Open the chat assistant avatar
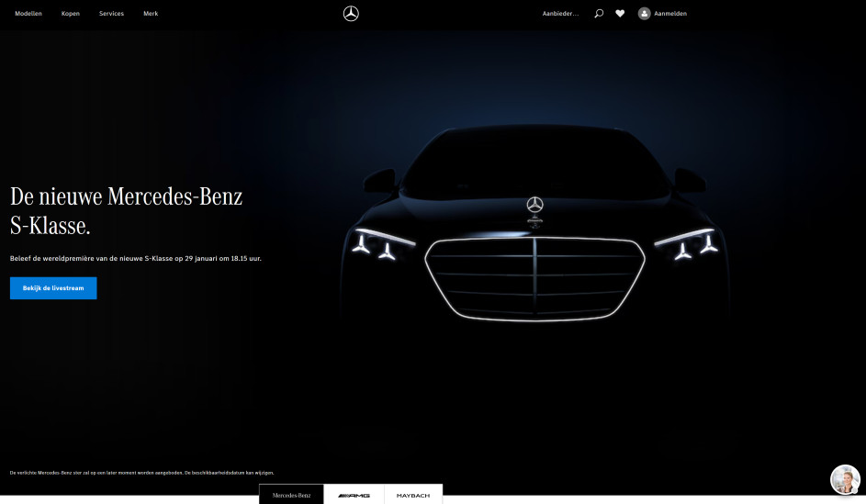 click(845, 479)
